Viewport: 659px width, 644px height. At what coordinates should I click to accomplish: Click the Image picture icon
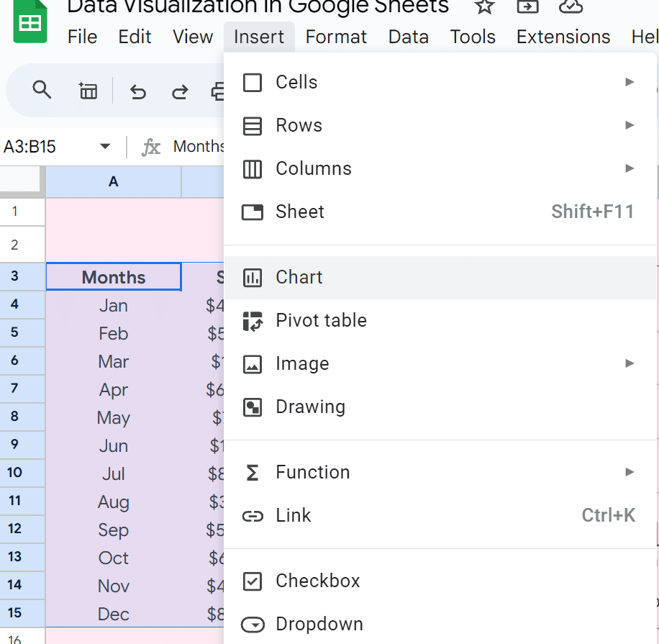coord(253,364)
